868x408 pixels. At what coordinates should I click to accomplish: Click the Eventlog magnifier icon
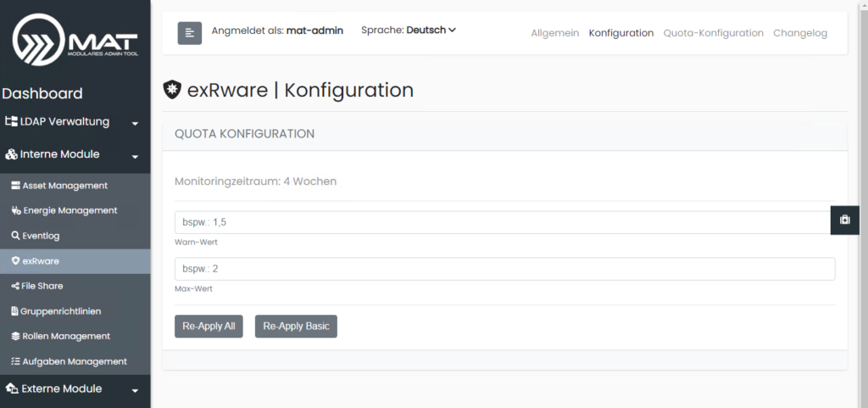point(15,236)
